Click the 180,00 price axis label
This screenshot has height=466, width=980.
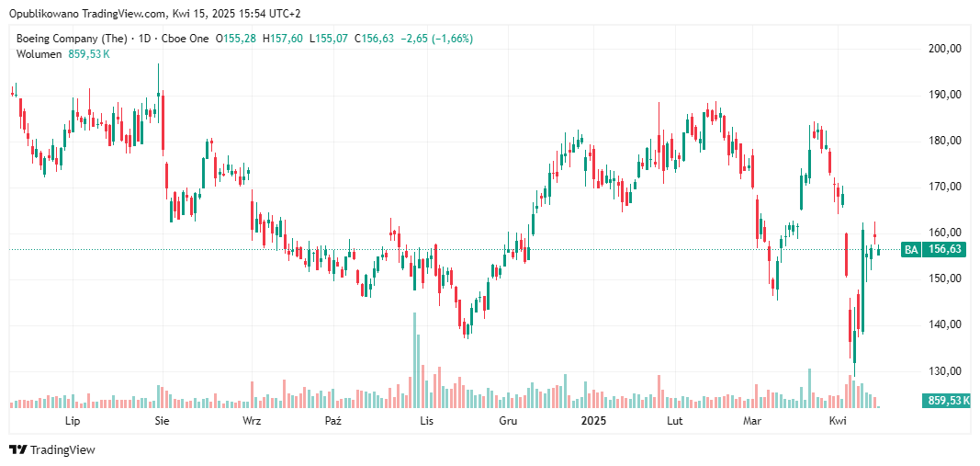[x=944, y=141]
